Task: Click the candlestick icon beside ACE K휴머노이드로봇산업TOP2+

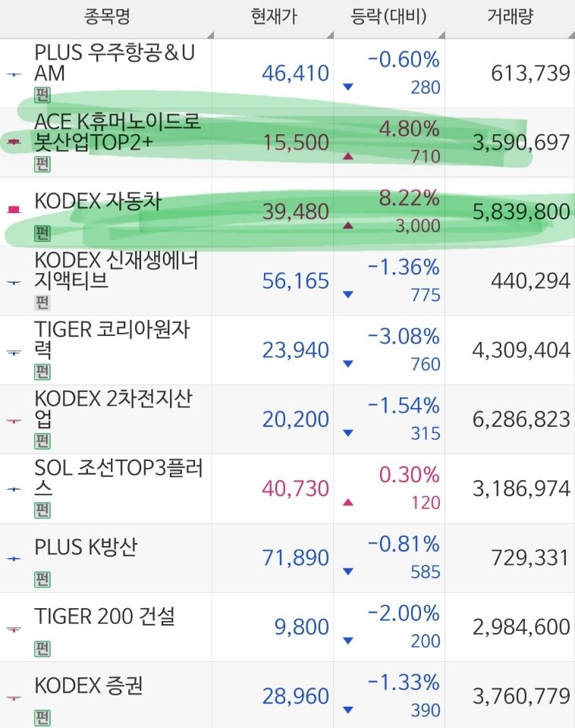Action: (x=14, y=142)
